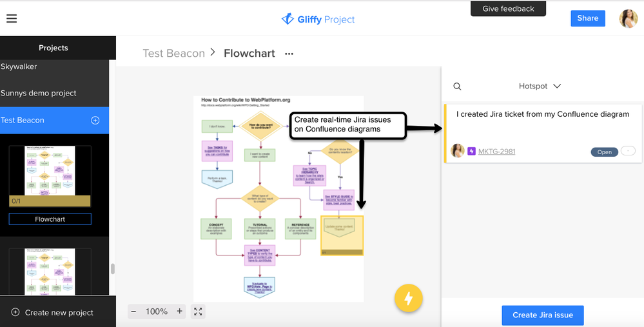Viewport: 644px width, 327px height.
Task: Select the Test Beacon project
Action: tap(55, 121)
